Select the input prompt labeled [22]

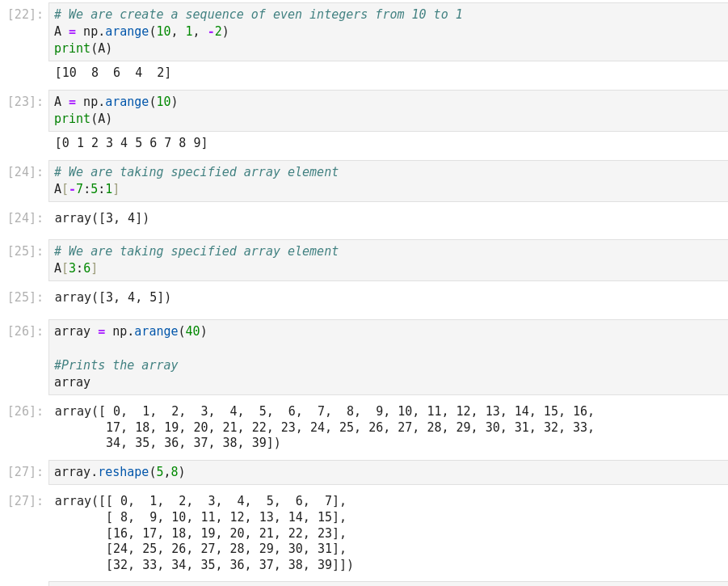tap(25, 15)
